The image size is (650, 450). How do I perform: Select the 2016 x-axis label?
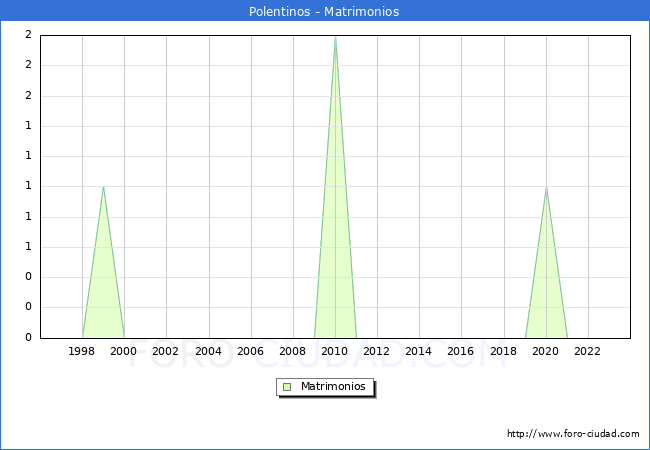click(461, 351)
